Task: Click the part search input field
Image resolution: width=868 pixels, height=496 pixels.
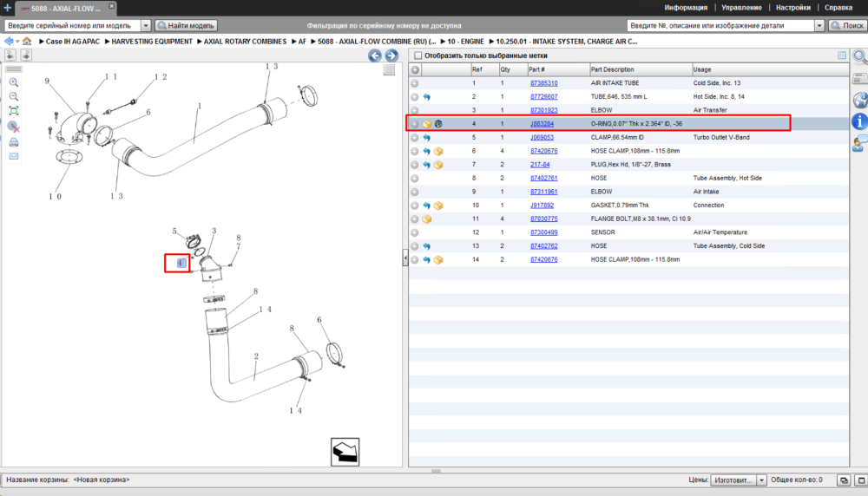Action: tap(720, 25)
